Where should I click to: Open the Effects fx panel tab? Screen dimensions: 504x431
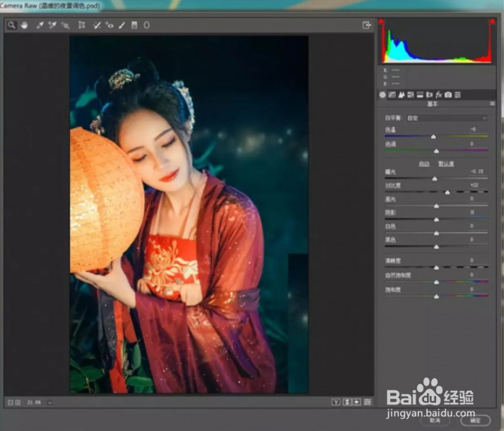(x=438, y=94)
